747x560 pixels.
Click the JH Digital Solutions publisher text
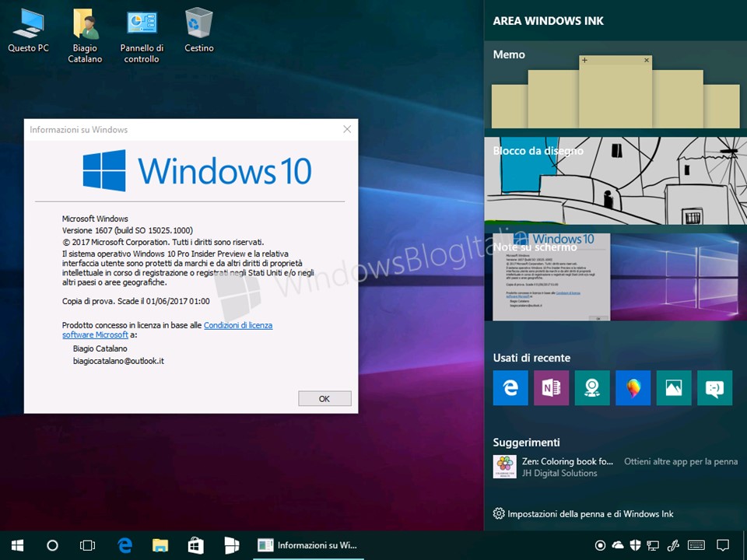pyautogui.click(x=559, y=474)
